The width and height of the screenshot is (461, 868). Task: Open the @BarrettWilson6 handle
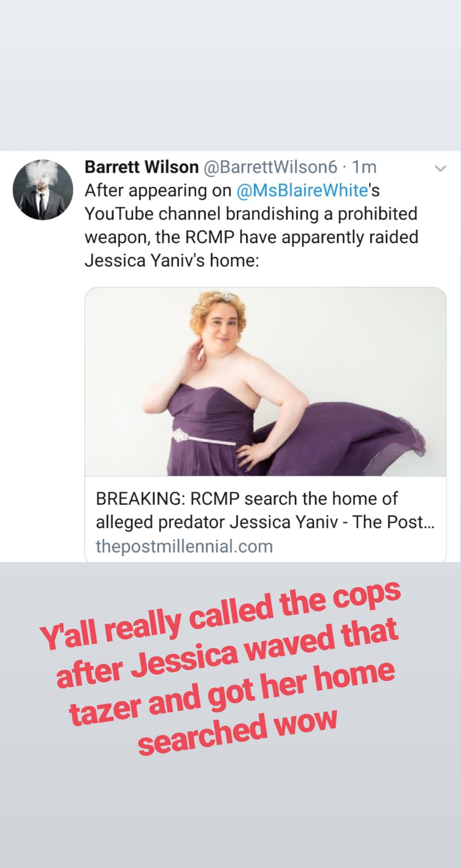point(271,167)
